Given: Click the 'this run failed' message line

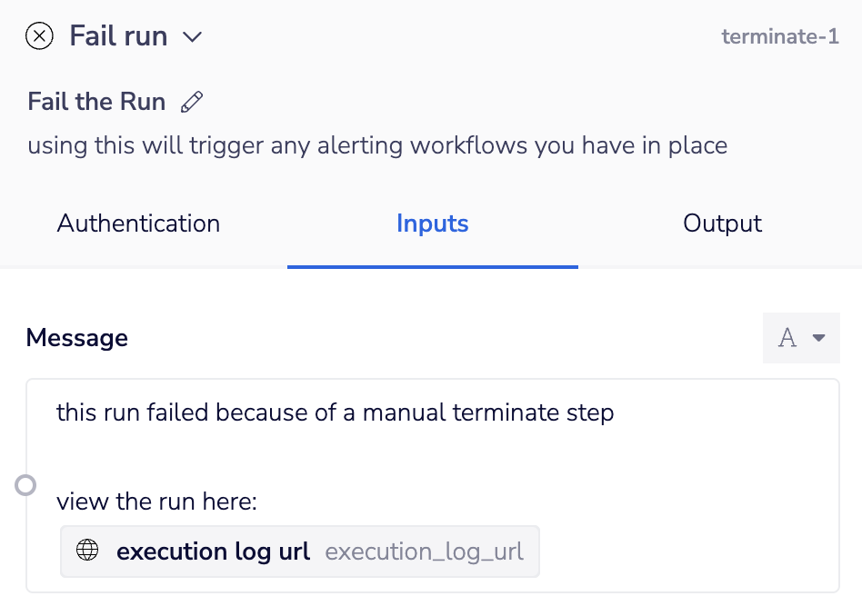Looking at the screenshot, I should point(335,412).
